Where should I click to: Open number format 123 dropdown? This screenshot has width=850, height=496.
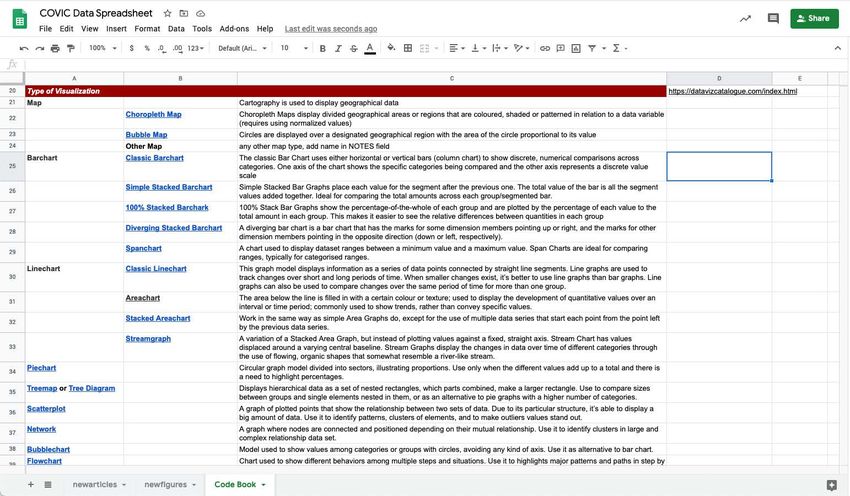pos(196,48)
